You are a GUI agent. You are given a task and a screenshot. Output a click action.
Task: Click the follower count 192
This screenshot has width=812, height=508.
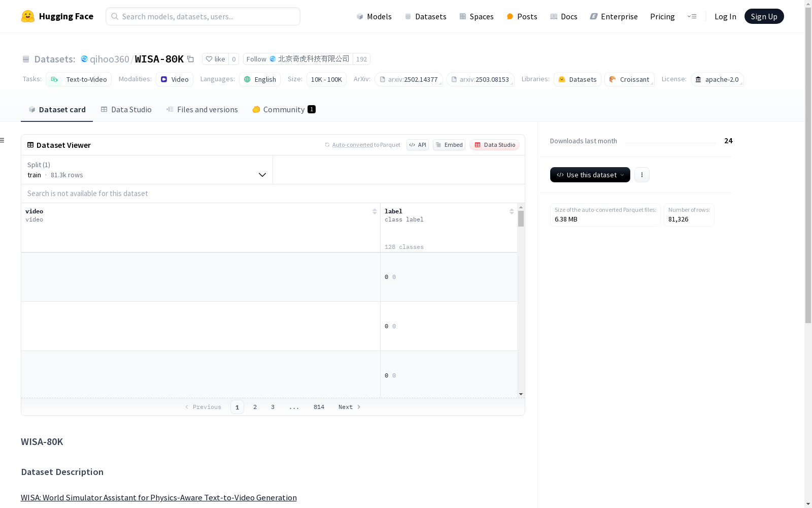(x=361, y=59)
